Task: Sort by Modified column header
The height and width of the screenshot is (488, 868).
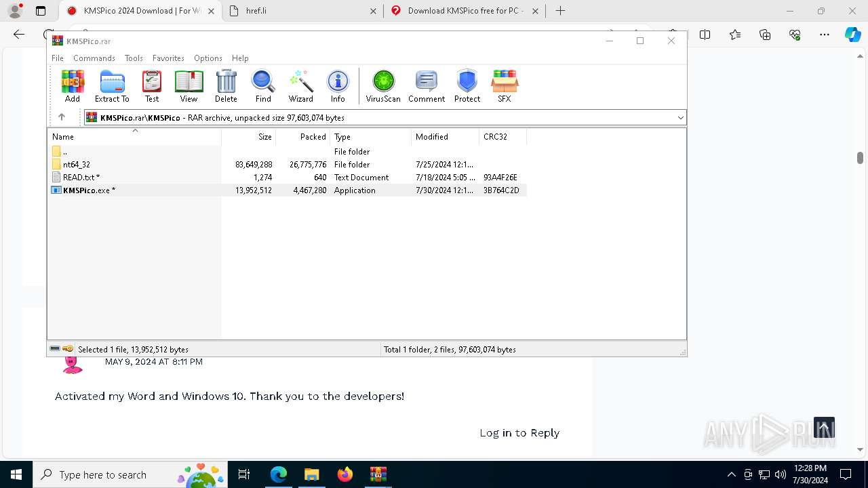Action: point(445,137)
